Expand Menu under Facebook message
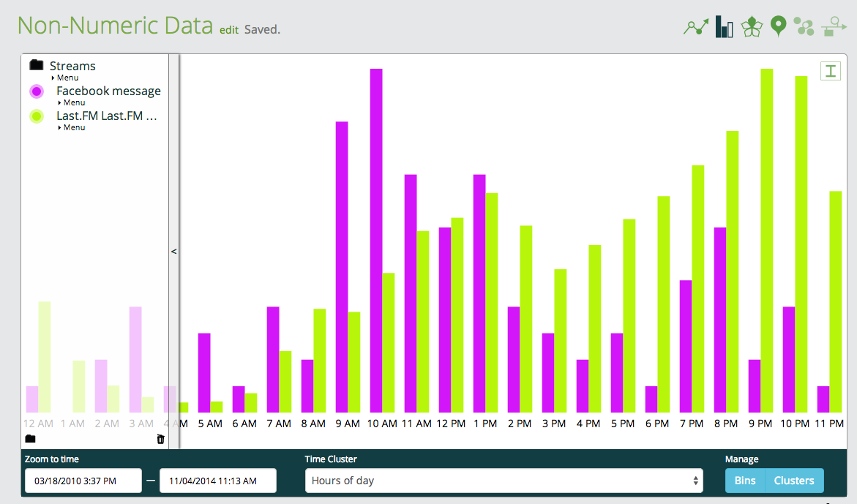This screenshot has height=504, width=857. 72,102
